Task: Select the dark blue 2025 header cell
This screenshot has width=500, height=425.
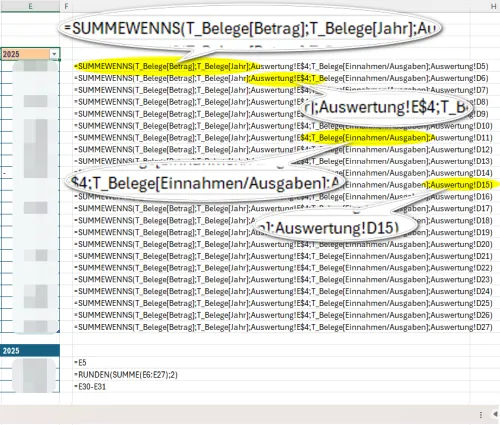Action: coord(30,351)
